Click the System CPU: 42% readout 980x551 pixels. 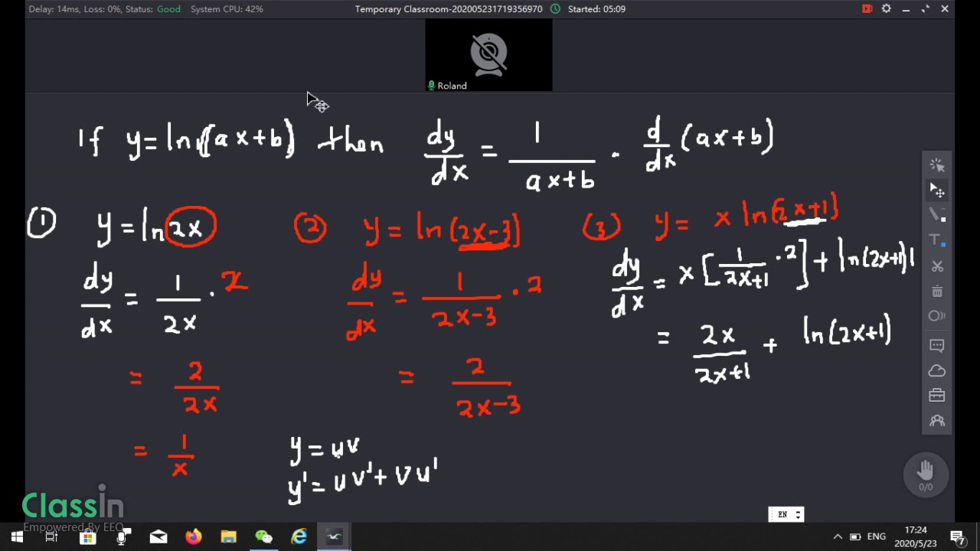pyautogui.click(x=227, y=9)
